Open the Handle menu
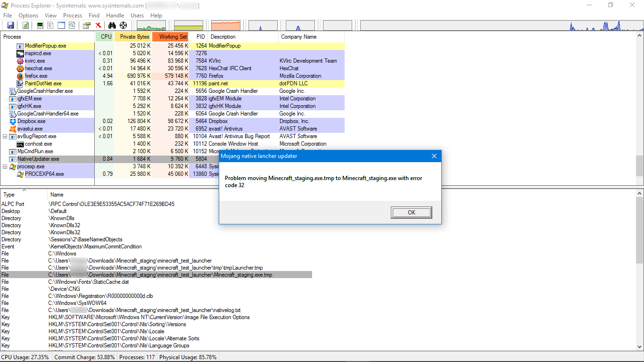The height and width of the screenshot is (362, 644). click(115, 16)
